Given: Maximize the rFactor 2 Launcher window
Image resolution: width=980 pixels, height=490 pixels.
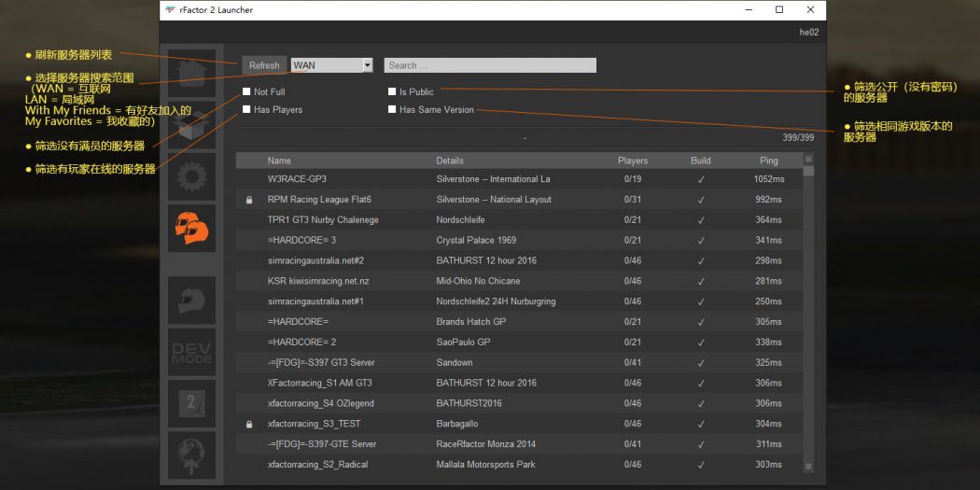Looking at the screenshot, I should click(x=779, y=10).
